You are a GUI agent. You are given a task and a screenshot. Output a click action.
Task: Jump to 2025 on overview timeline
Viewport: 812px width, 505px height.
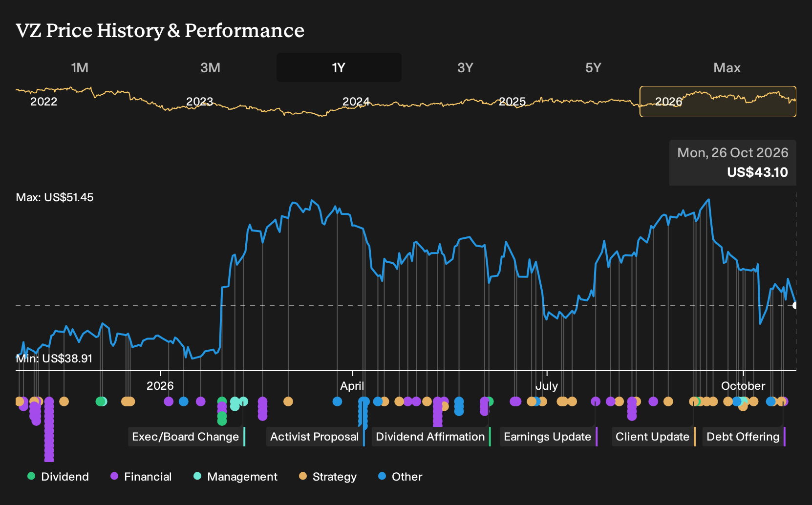(x=512, y=102)
